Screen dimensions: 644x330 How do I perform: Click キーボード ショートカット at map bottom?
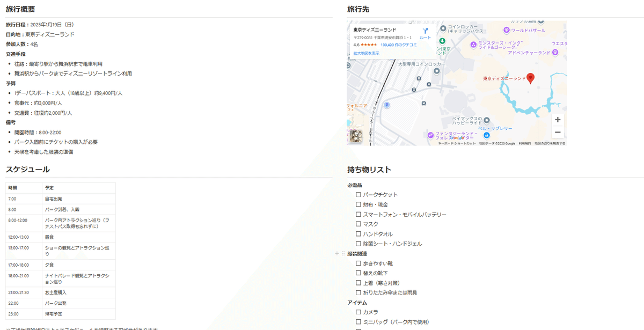pyautogui.click(x=457, y=143)
